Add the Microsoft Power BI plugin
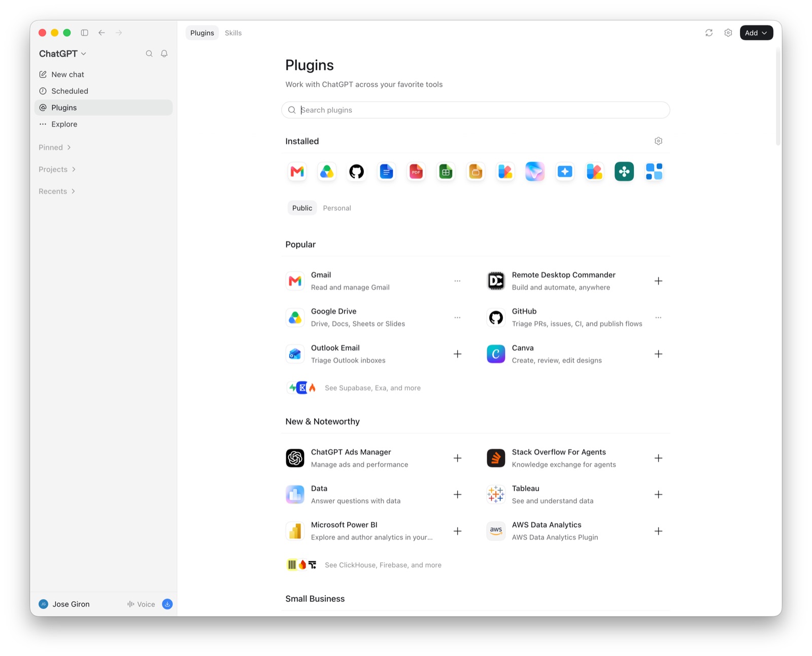Viewport: 812px width, 656px height. [x=457, y=531]
